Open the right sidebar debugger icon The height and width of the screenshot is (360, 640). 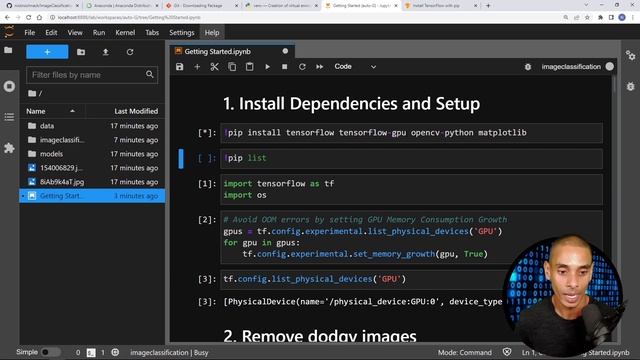coord(630,87)
